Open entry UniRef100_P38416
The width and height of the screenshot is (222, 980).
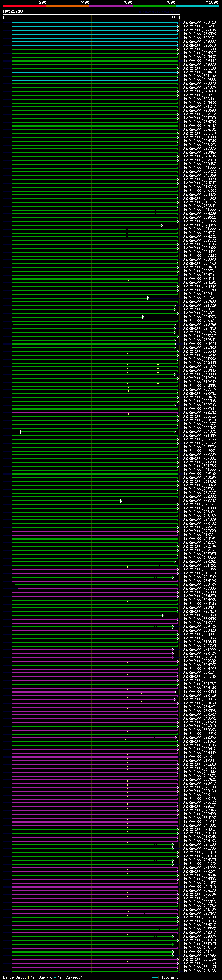click(x=199, y=799)
